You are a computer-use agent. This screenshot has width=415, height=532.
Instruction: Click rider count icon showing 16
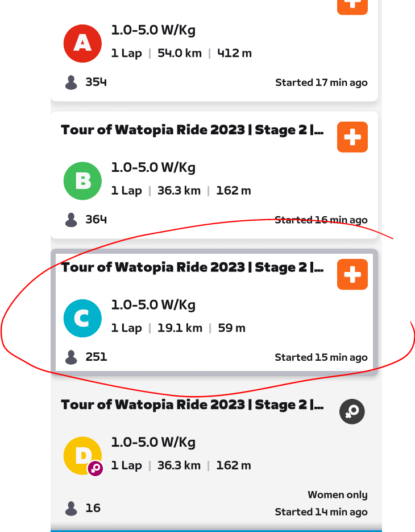(x=71, y=508)
